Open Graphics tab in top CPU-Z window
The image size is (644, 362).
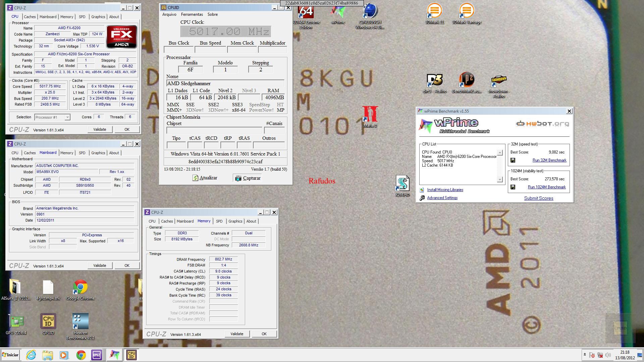pyautogui.click(x=98, y=17)
